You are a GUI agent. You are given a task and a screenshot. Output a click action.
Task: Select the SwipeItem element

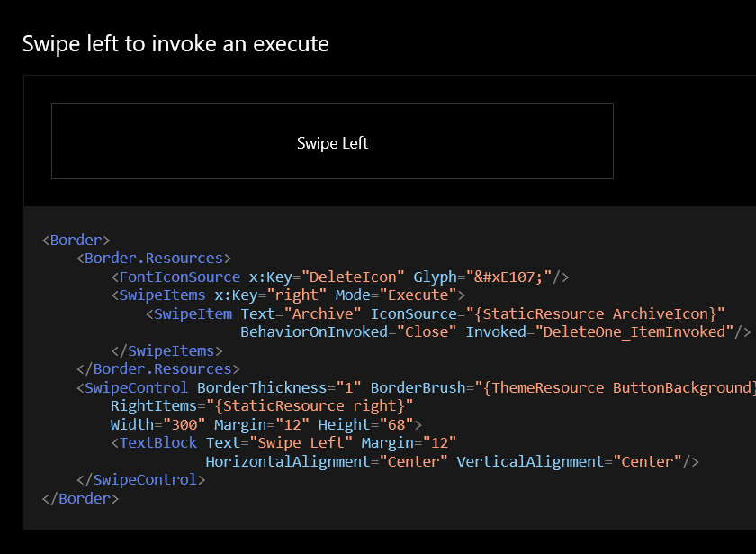(x=189, y=313)
